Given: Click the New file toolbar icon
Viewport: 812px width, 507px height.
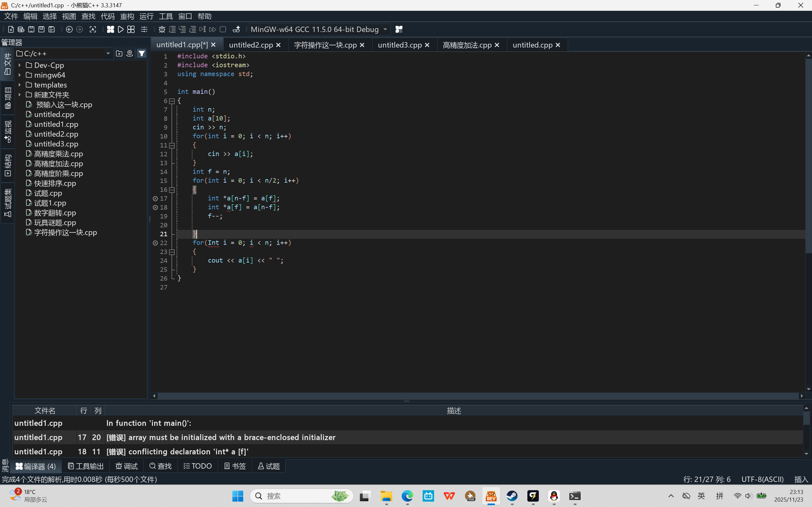Looking at the screenshot, I should click(11, 29).
